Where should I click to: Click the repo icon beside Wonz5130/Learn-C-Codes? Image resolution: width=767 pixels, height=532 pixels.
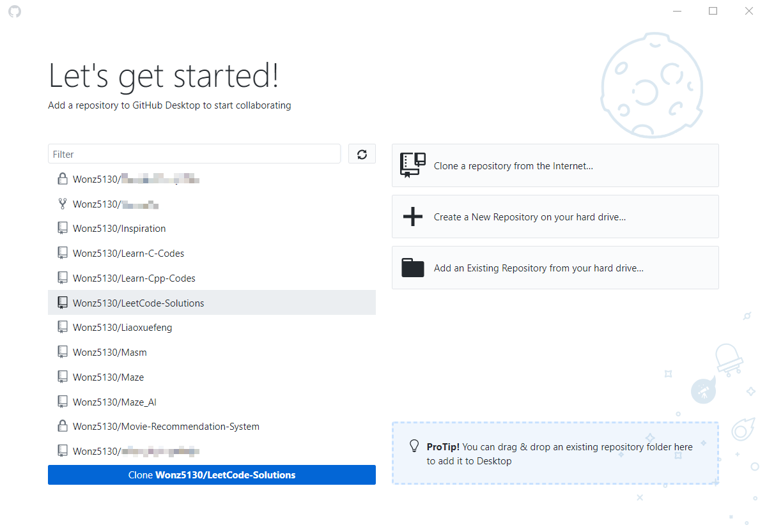pos(63,253)
